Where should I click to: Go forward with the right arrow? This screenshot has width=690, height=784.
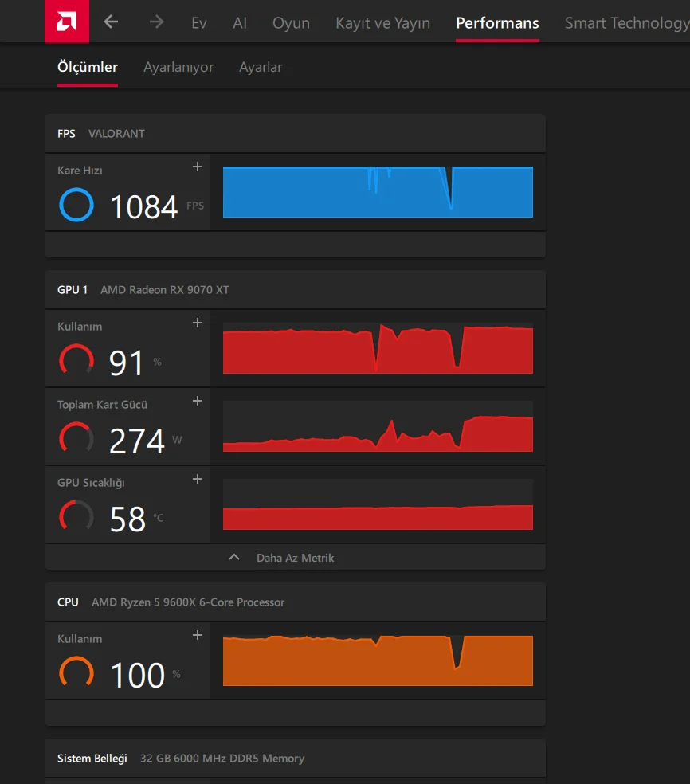pos(156,22)
